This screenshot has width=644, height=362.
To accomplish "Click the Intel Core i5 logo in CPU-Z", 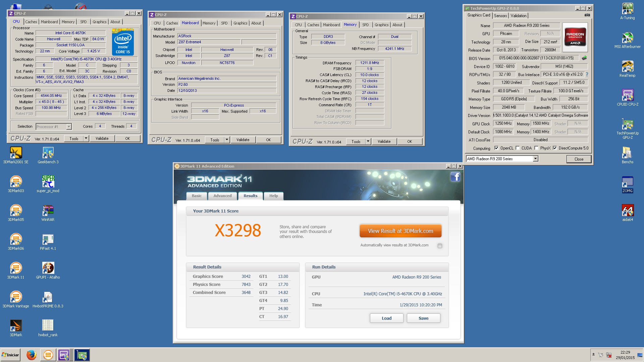I will [x=123, y=42].
